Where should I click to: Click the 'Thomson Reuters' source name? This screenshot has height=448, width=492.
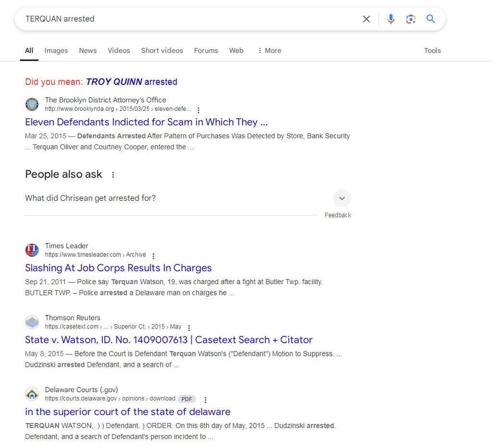click(x=73, y=317)
